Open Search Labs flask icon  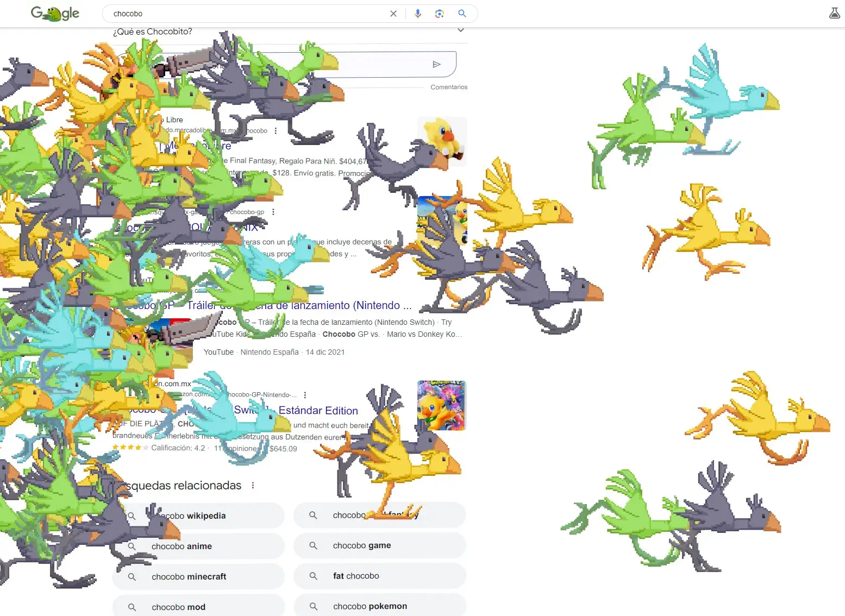(834, 14)
